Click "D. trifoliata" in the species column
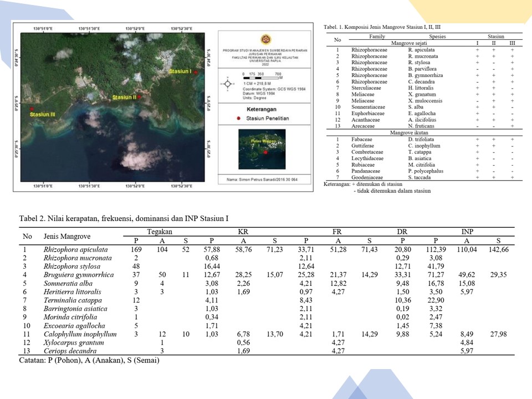Viewport: 532px width, 399px height. point(421,139)
